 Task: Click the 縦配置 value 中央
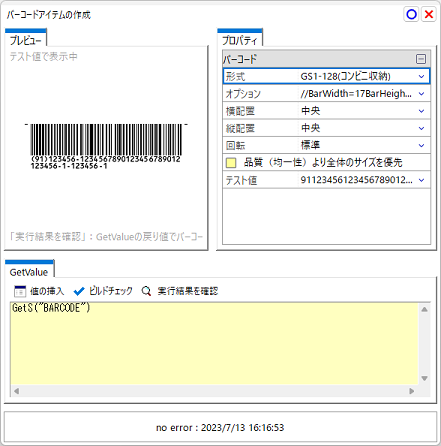pyautogui.click(x=310, y=128)
